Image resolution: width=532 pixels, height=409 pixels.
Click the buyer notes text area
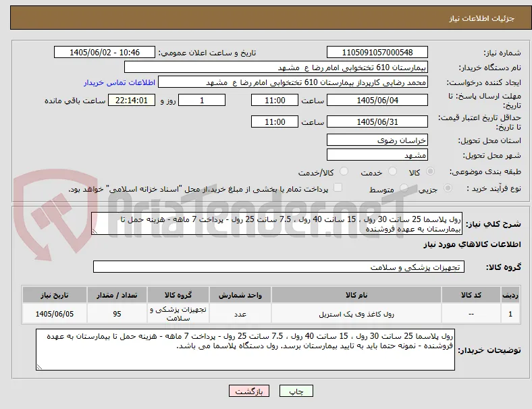245,350
